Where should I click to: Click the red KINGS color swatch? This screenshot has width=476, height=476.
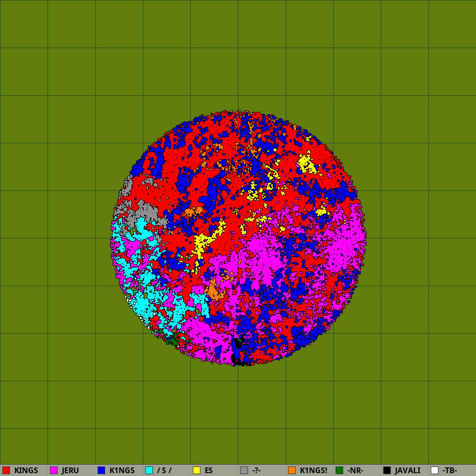6,470
